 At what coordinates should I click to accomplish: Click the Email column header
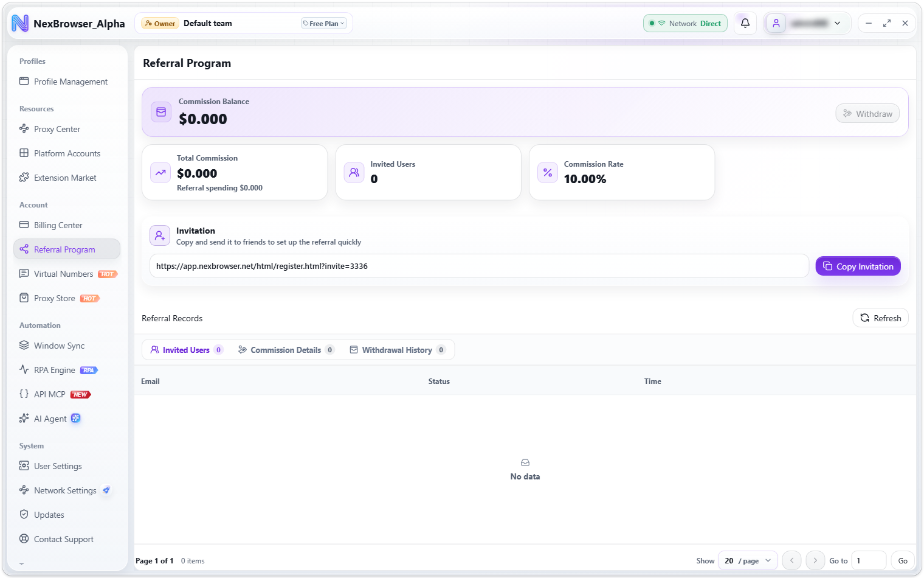pos(150,381)
